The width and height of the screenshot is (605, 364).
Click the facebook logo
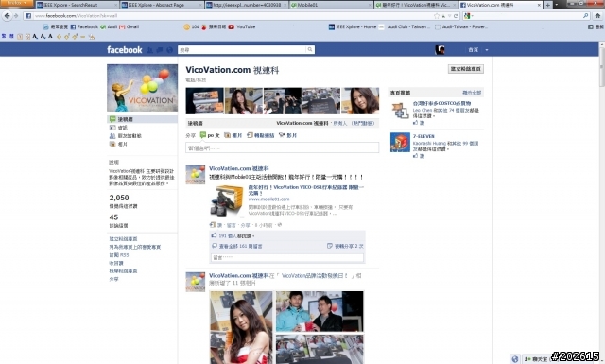pos(124,50)
